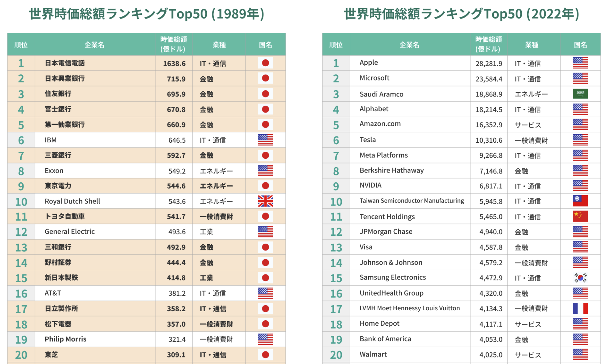Click the 28,281.9 market cap value
Viewport: 608px width, 364px height.
click(489, 63)
